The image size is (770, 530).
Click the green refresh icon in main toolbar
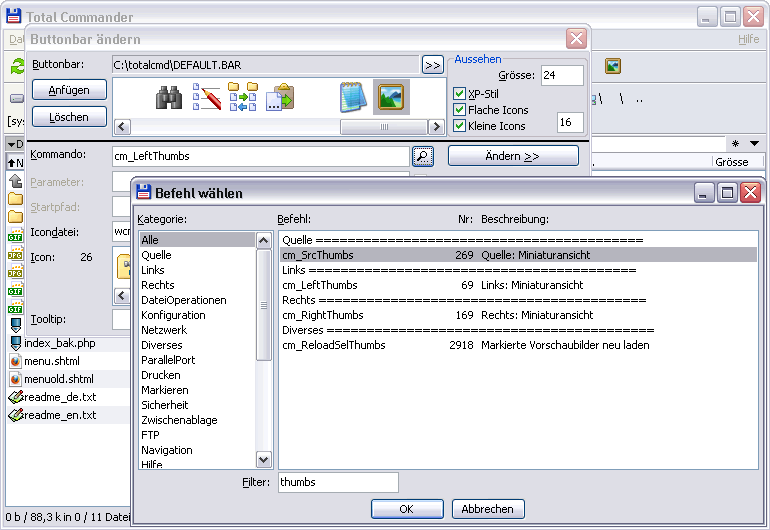(17, 66)
